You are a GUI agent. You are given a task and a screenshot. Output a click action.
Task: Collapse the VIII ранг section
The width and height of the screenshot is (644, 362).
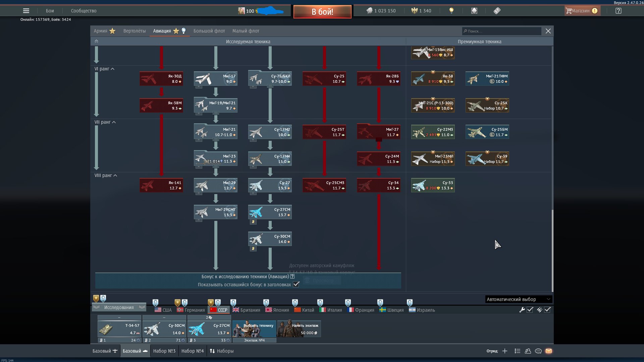[x=106, y=175]
